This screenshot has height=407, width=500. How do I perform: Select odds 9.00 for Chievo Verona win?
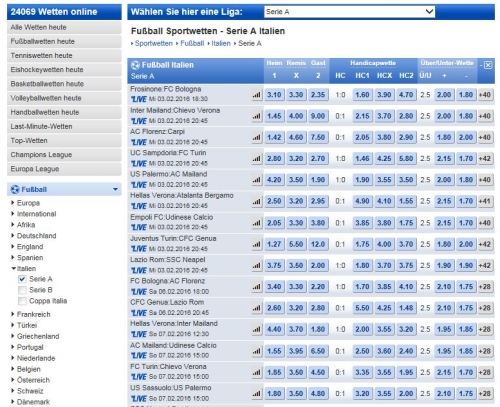click(318, 116)
